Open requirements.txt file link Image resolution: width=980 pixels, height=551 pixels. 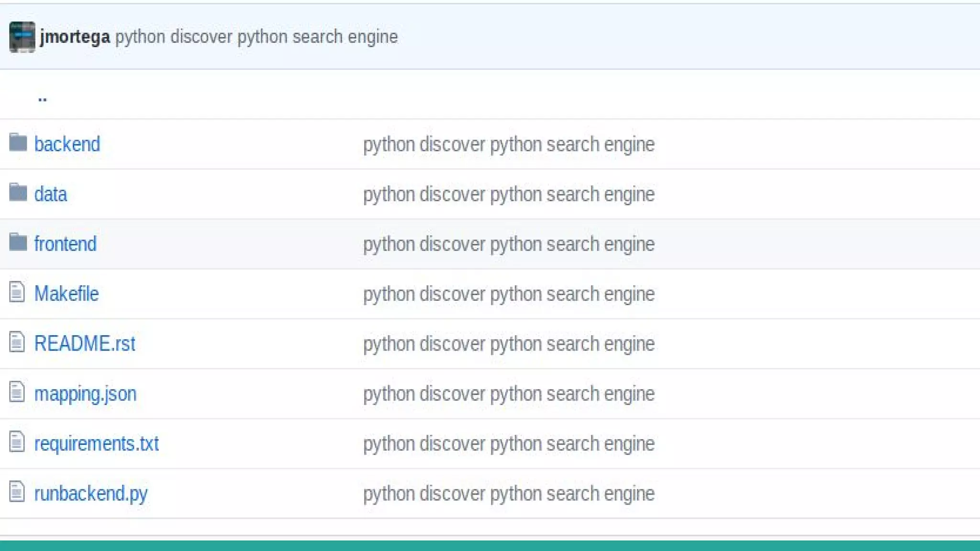coord(96,443)
